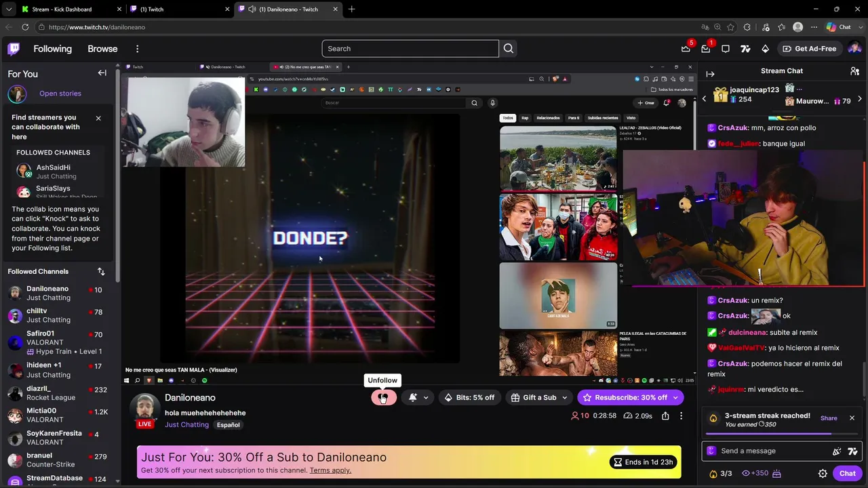868x488 pixels.
Task: Click the Unfollow heart button
Action: 383,398
